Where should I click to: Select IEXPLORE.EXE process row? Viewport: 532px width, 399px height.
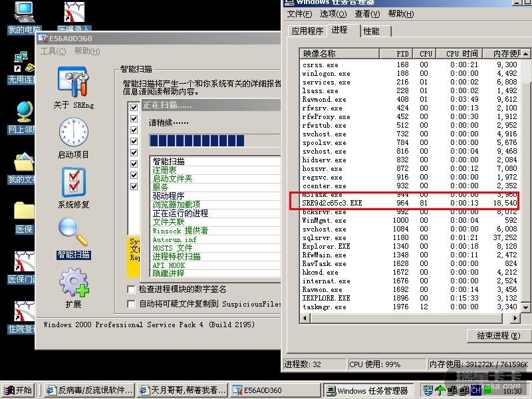(x=409, y=298)
